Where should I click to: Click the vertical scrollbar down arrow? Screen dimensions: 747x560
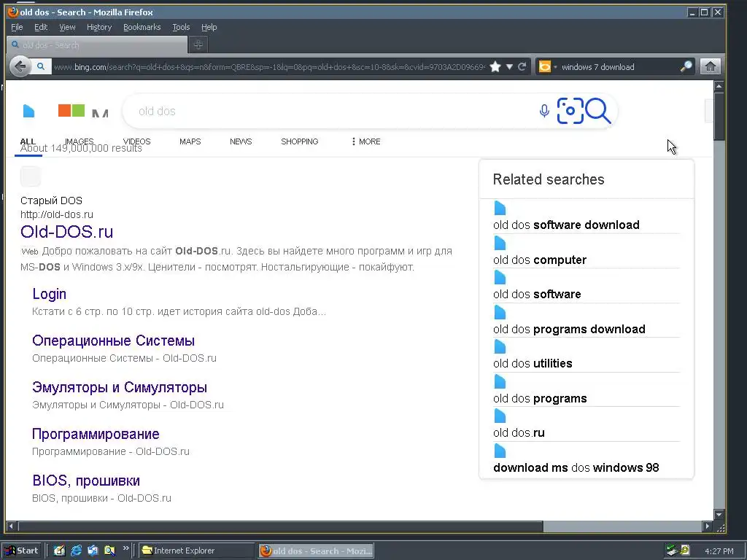pos(719,514)
